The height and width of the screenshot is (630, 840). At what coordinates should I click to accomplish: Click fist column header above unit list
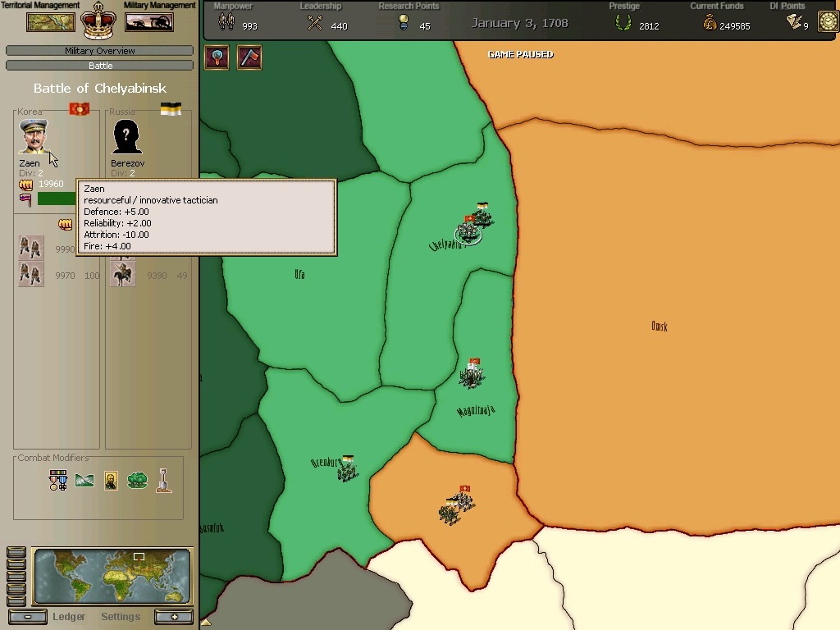65,224
